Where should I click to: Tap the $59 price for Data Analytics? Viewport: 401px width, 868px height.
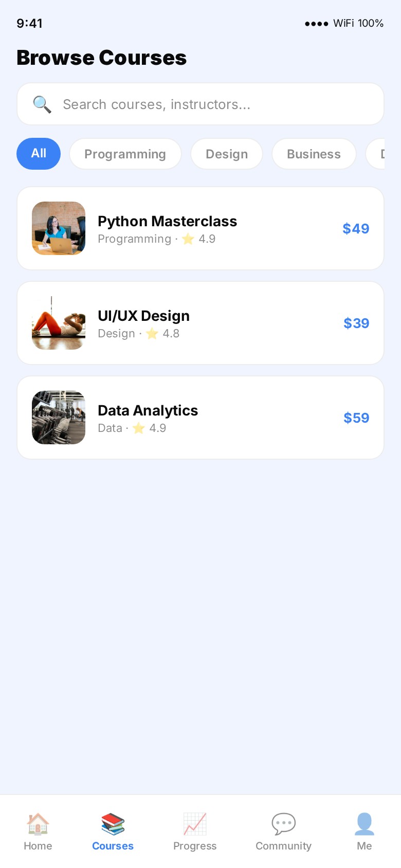tap(356, 418)
